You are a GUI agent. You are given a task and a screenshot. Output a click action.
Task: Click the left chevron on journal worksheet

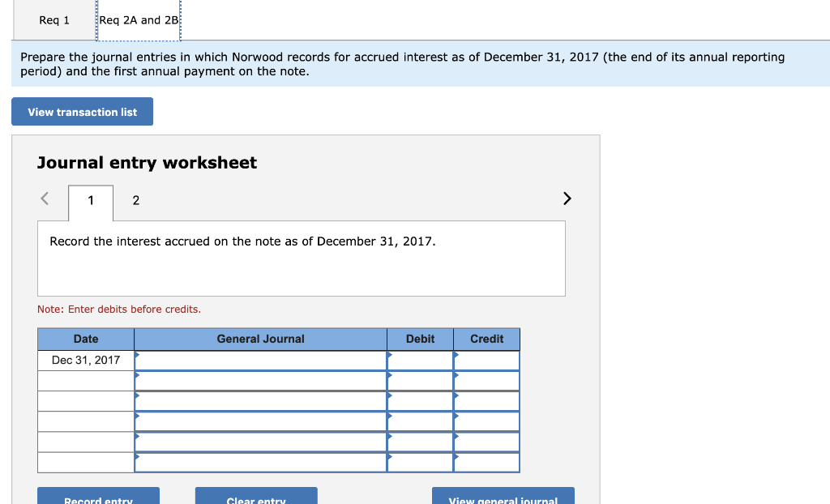pyautogui.click(x=44, y=198)
